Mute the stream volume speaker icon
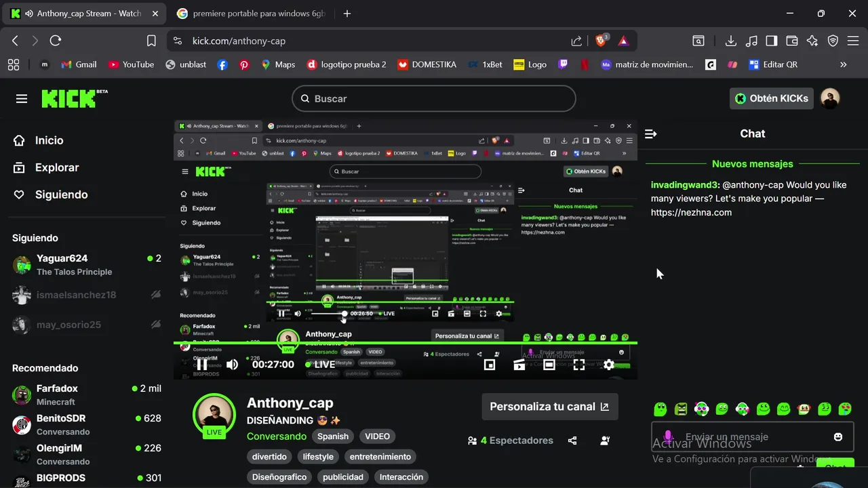The image size is (868, 488). [232, 365]
